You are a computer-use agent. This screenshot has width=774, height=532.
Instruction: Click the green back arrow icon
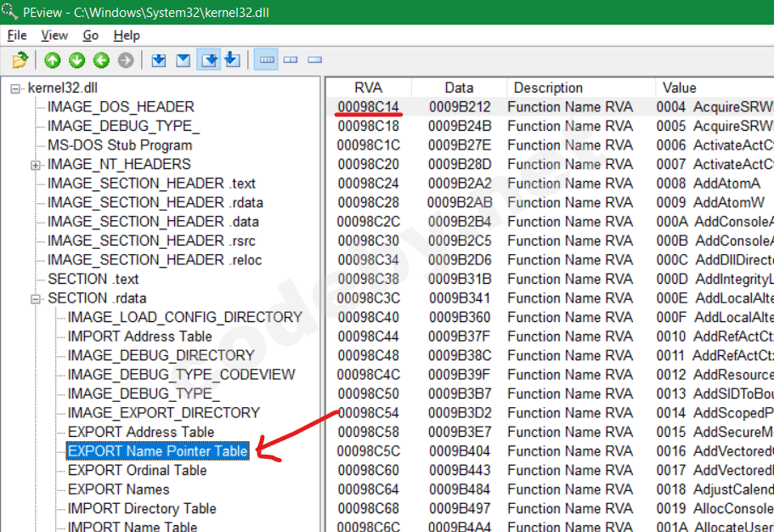click(101, 60)
